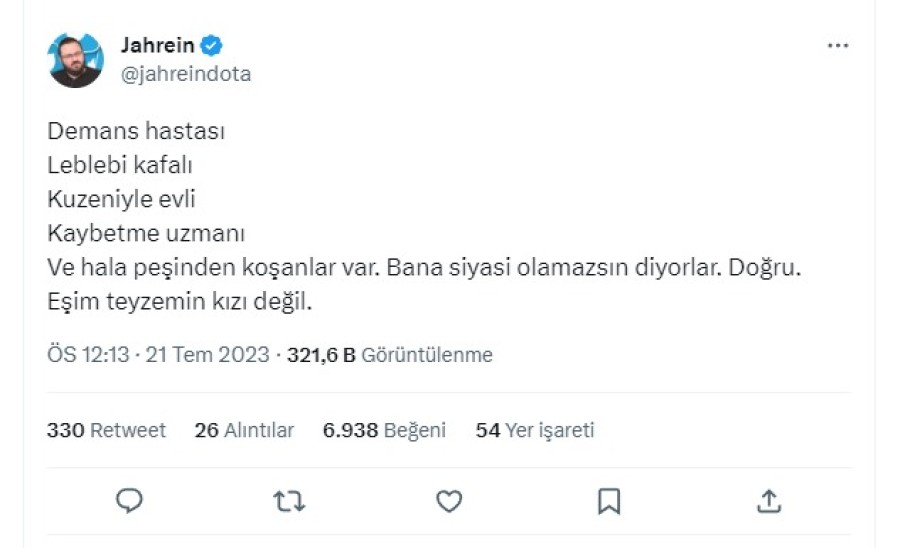View the 321,6 B Görüntülenme count
The width and height of the screenshot is (900, 548).
pos(390,355)
